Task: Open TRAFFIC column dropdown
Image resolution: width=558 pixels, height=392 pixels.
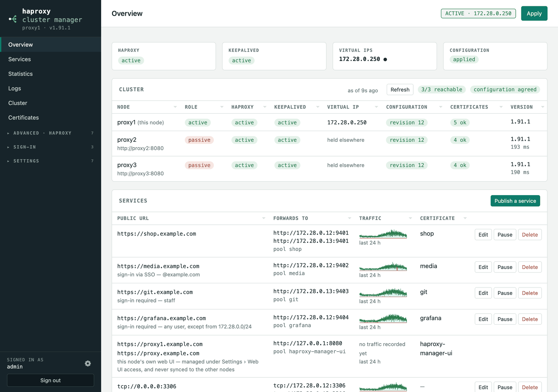Action: 410,218
